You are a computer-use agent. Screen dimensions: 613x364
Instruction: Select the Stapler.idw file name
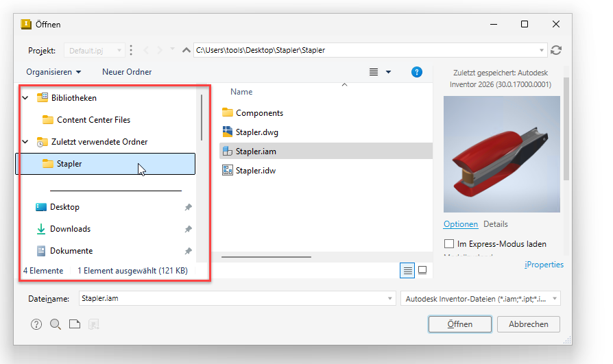[256, 171]
